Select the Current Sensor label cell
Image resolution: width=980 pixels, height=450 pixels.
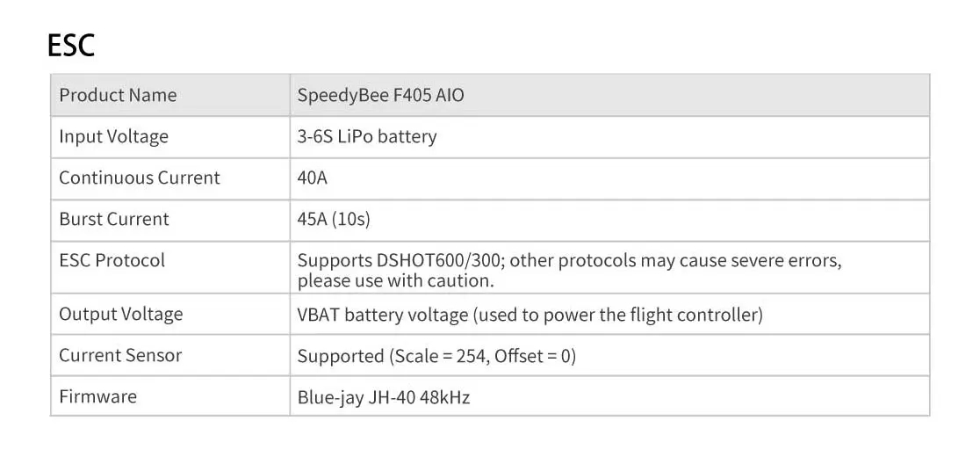[120, 355]
